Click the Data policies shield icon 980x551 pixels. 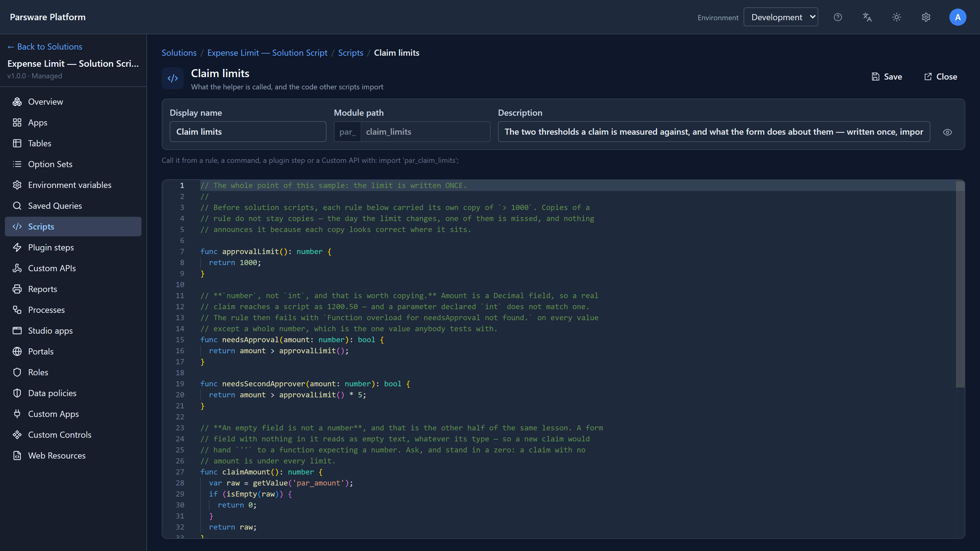pos(17,393)
